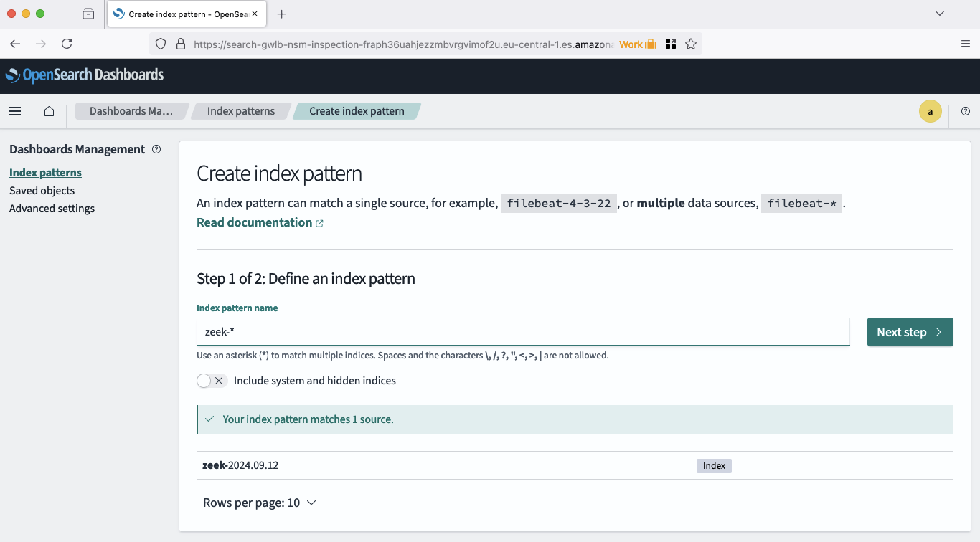
Task: Bookmark page using the star icon
Action: tap(691, 44)
